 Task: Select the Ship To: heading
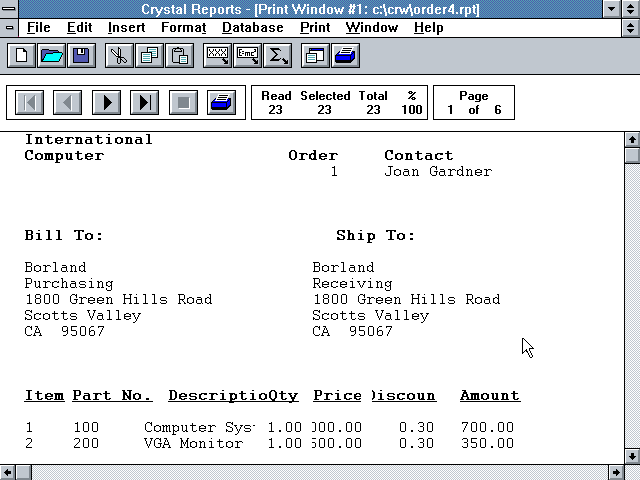tap(376, 236)
